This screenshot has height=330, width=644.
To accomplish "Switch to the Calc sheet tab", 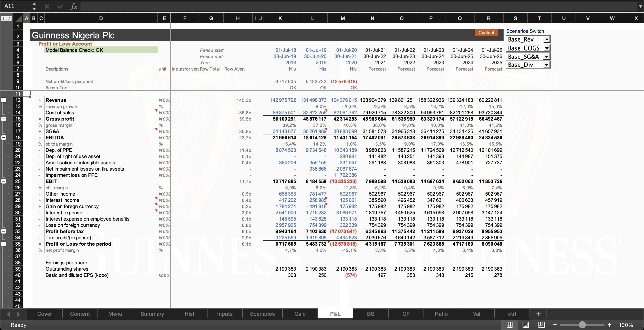I will 300,314.
